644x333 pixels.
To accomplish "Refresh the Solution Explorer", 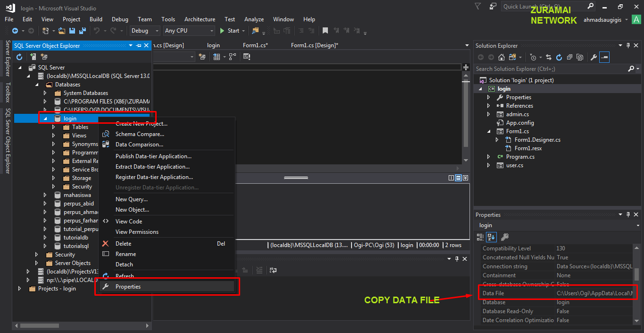I will click(559, 57).
